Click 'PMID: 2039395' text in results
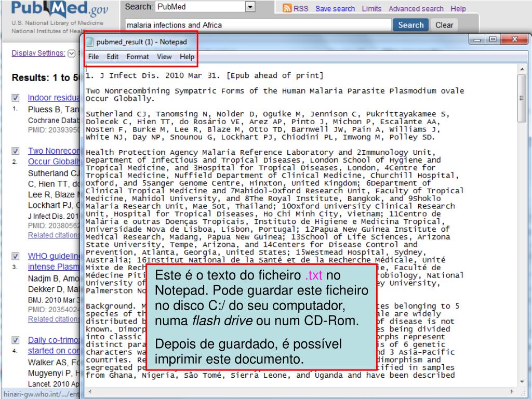This screenshot has height=399, width=532. [54, 130]
